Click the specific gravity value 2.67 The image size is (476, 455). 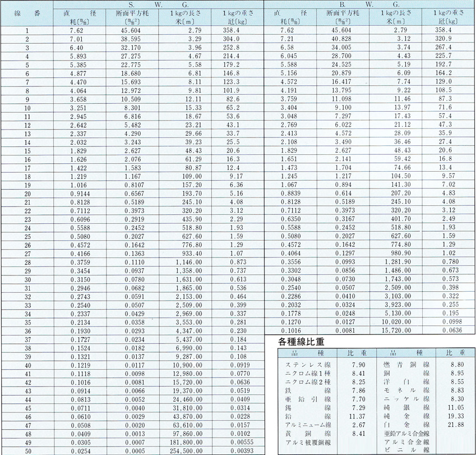358,425
